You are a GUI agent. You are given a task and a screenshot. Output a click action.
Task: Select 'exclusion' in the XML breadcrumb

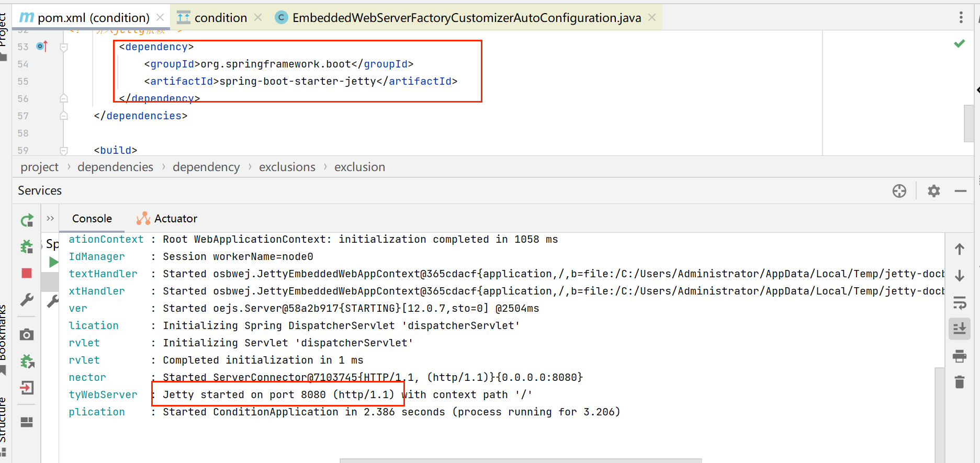[359, 167]
